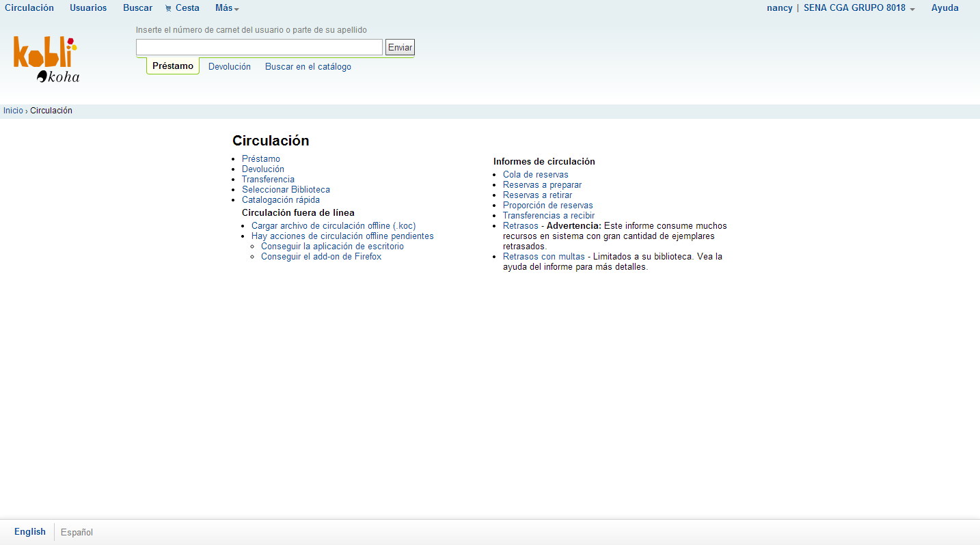The image size is (980, 545).
Task: Open the Circulación menu in top bar
Action: (x=29, y=8)
